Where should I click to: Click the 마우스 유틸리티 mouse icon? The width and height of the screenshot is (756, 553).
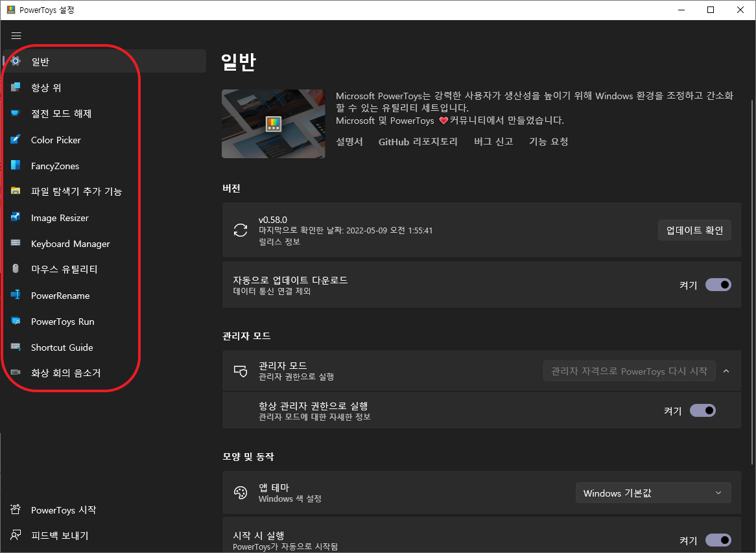(16, 268)
